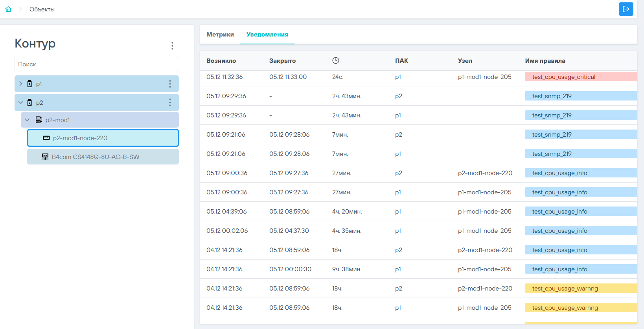644x329 pixels.
Task: Click the B4com switch device icon
Action: 45,157
